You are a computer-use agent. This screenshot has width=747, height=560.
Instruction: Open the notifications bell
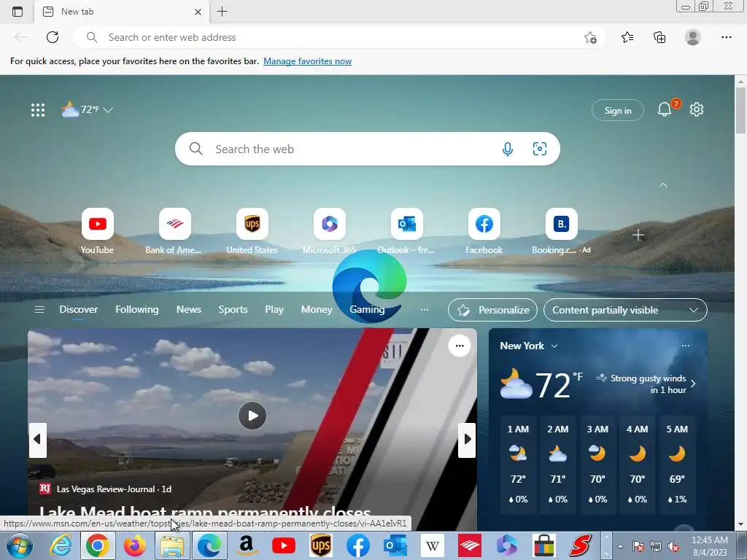tap(665, 110)
